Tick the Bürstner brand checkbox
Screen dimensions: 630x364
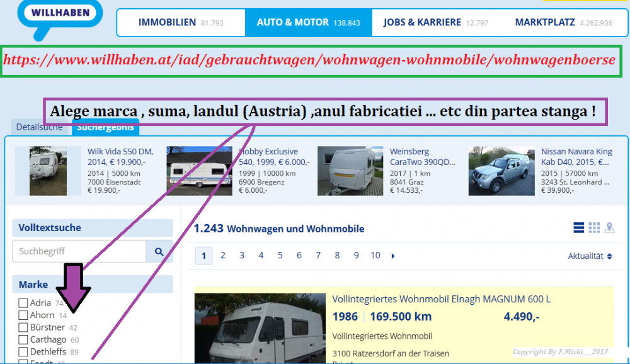(x=23, y=327)
